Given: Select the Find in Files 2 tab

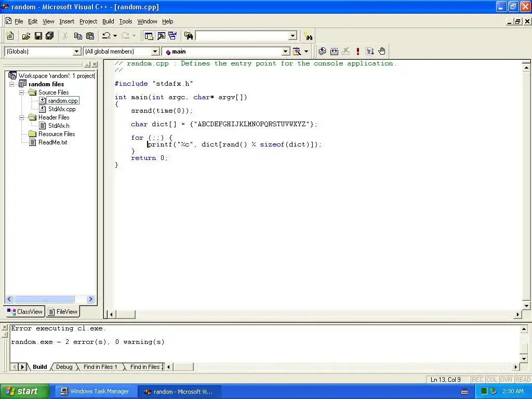Looking at the screenshot, I should [x=145, y=367].
